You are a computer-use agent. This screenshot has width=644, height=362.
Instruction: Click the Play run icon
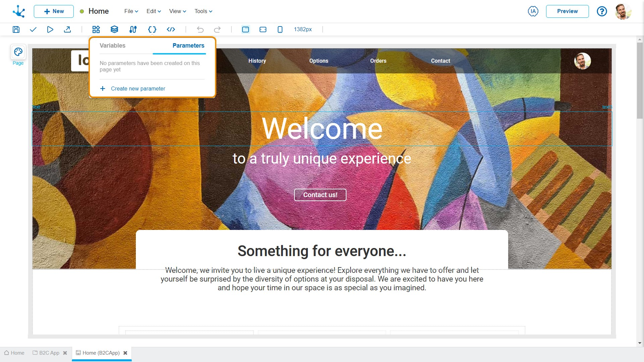click(x=50, y=29)
